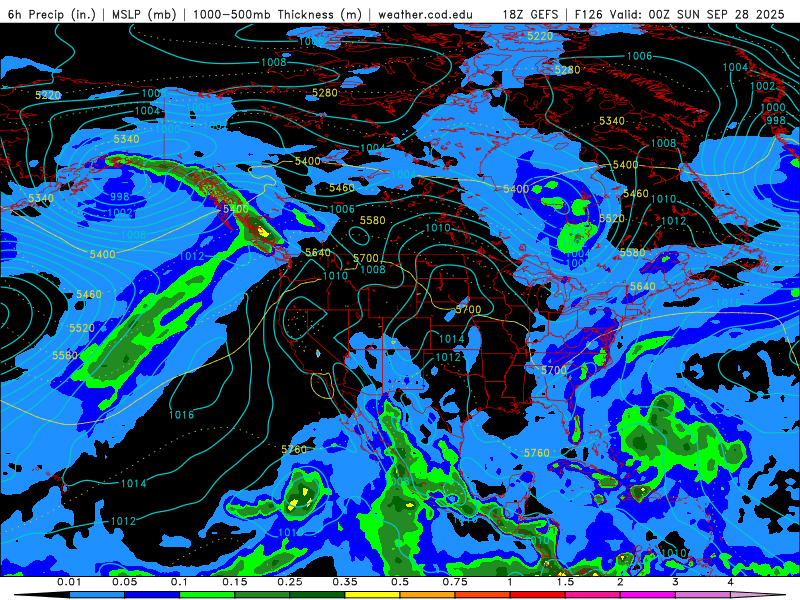800x600 pixels.
Task: Click the '998' pressure label in the Gulf of Alaska low
Action: [x=119, y=197]
